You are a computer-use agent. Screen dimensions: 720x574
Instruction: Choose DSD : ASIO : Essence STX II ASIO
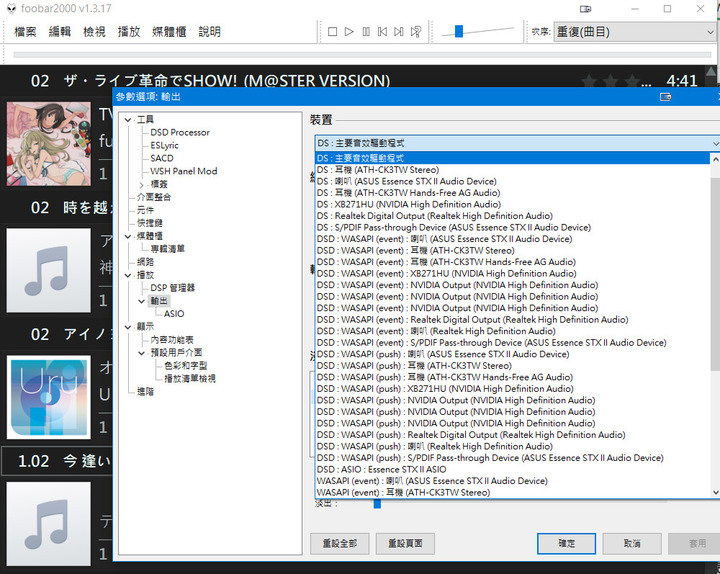pyautogui.click(x=512, y=469)
